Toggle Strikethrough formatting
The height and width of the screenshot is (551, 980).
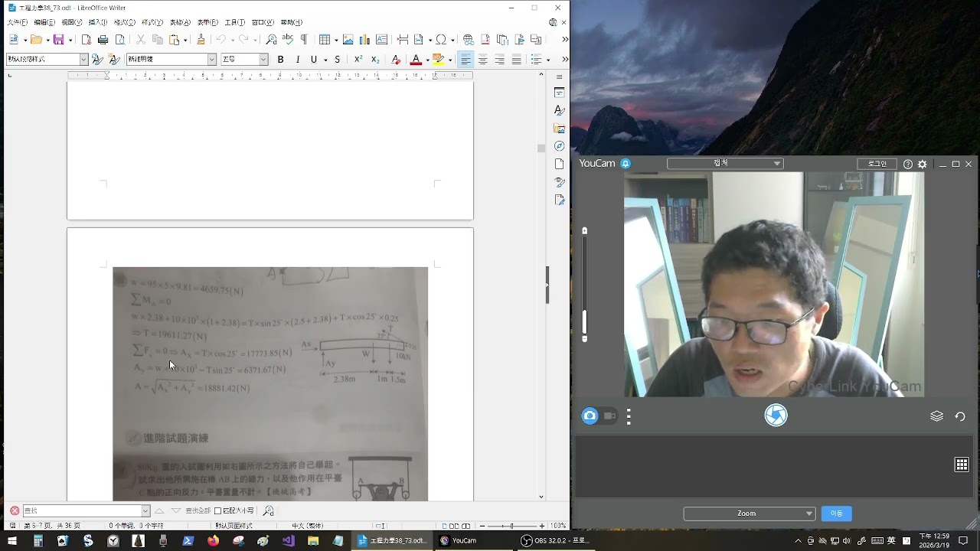(337, 60)
